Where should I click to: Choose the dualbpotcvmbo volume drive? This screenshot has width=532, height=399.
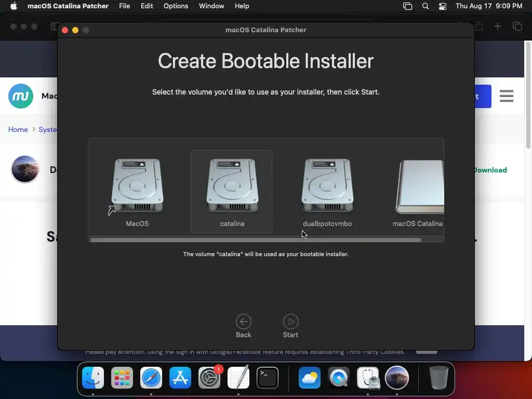[x=327, y=185]
